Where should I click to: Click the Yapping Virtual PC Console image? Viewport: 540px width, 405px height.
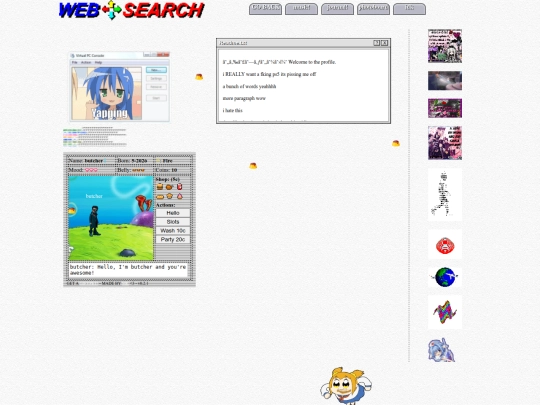click(120, 87)
